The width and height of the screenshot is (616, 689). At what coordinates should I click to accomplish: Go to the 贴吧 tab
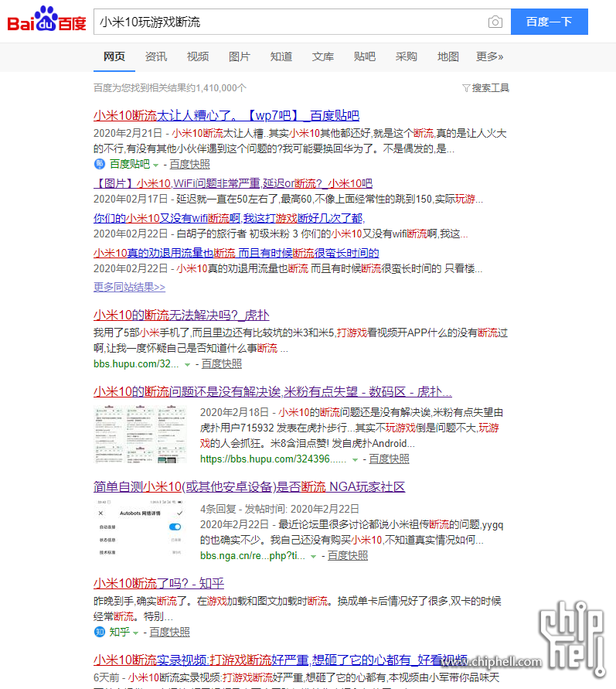(x=364, y=56)
